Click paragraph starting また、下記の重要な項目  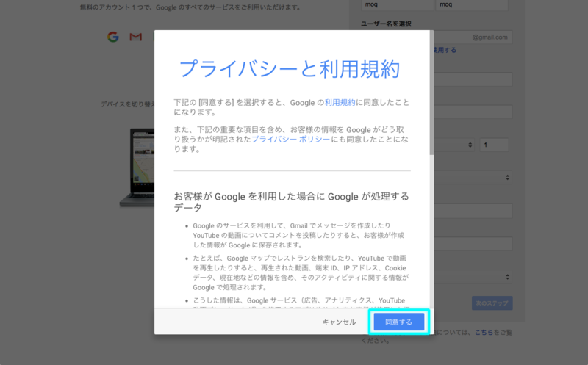[291, 139]
